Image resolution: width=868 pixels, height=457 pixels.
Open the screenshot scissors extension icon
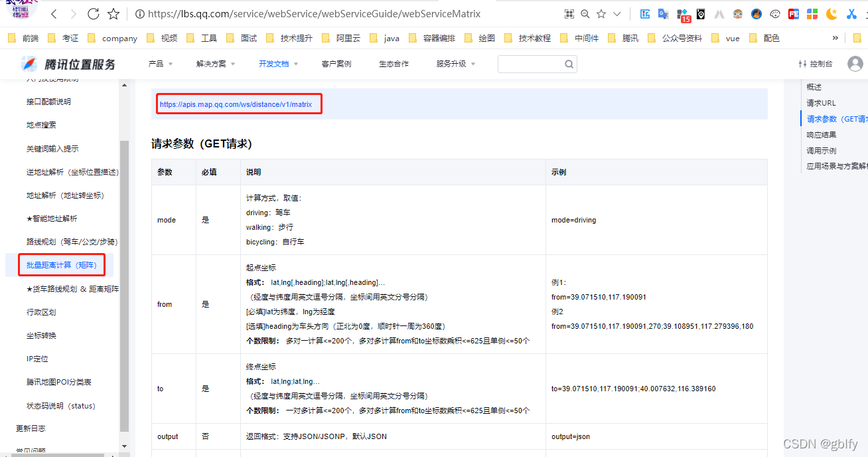(x=851, y=13)
